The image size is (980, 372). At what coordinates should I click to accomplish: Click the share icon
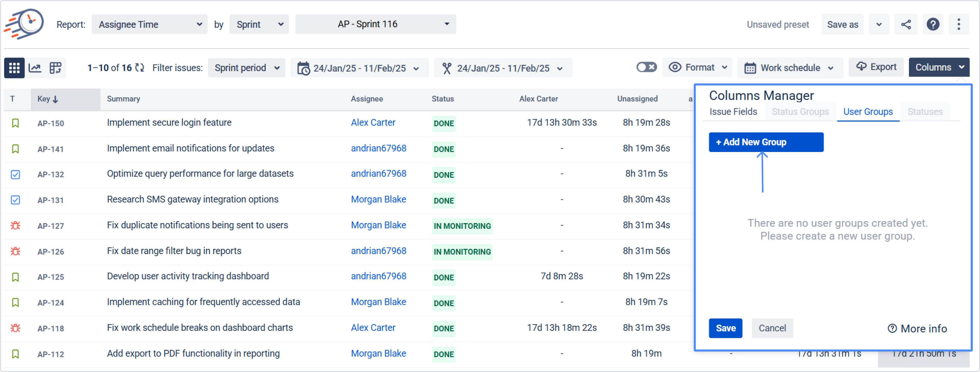coord(905,25)
